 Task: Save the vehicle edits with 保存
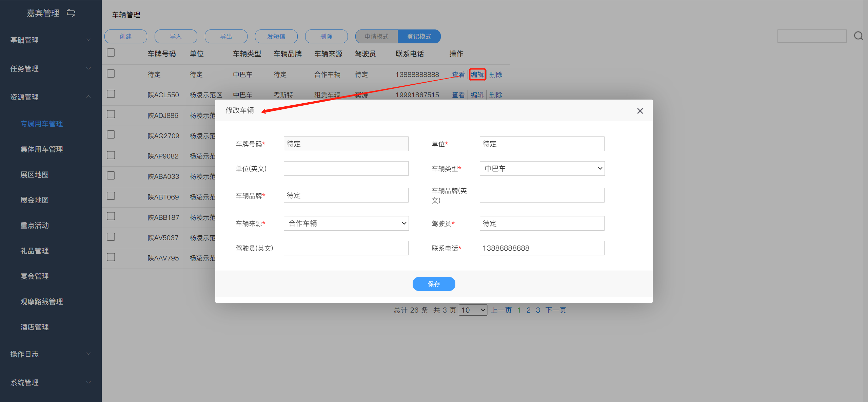point(434,284)
